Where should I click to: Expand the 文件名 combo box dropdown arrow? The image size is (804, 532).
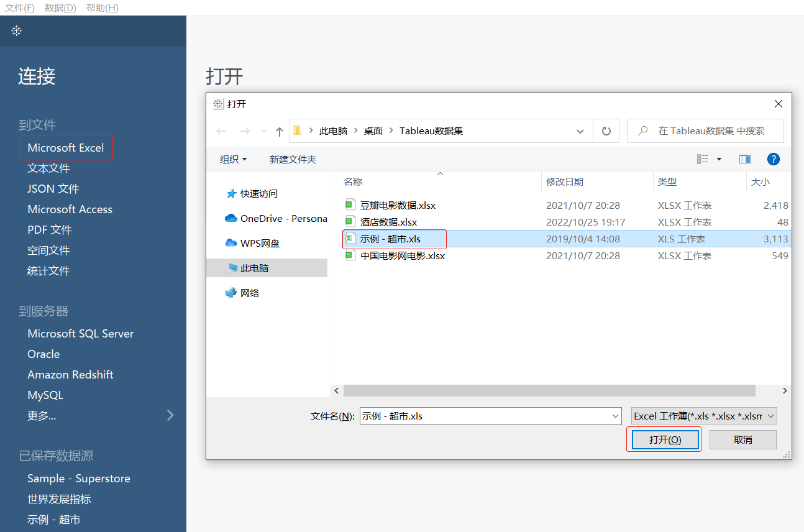pos(615,416)
